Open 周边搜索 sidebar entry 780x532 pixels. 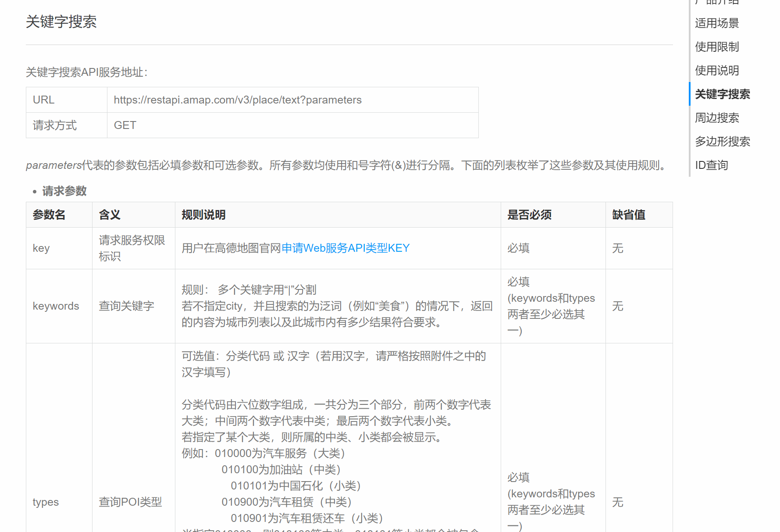click(x=717, y=118)
